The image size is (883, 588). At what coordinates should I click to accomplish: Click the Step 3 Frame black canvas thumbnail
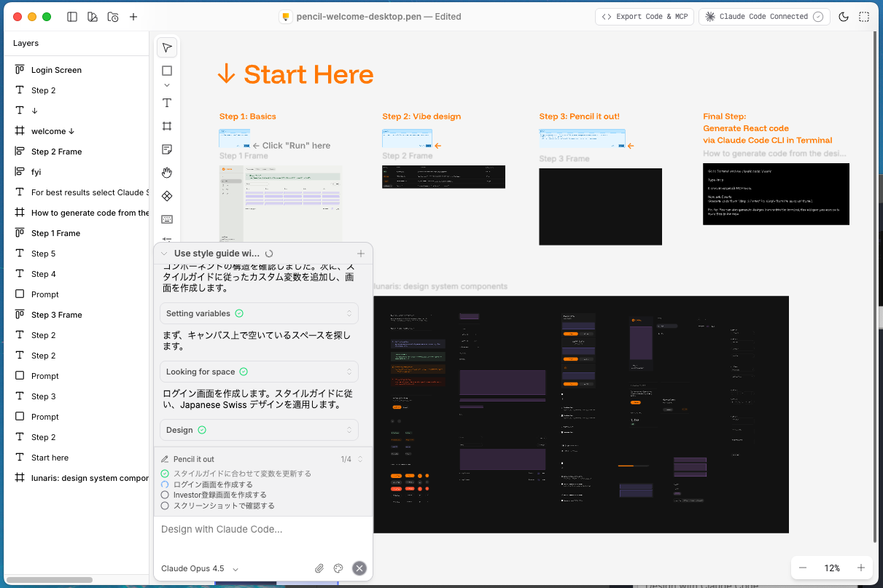tap(600, 207)
